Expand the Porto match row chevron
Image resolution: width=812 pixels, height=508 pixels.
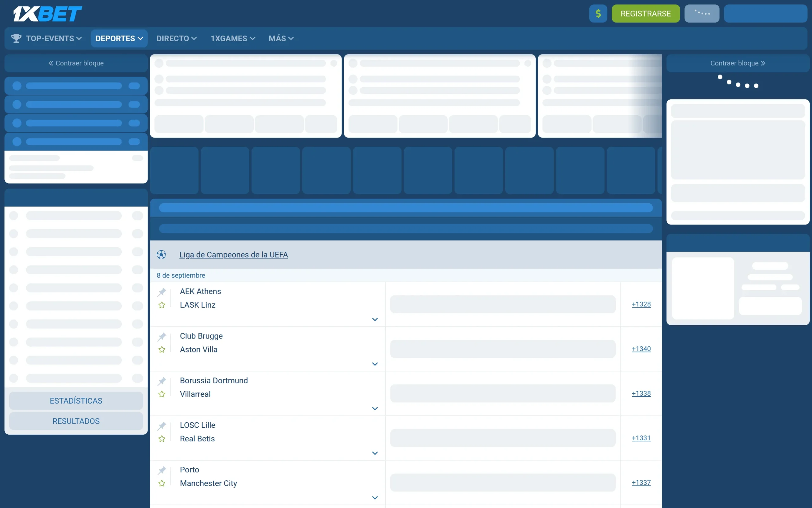click(x=375, y=498)
